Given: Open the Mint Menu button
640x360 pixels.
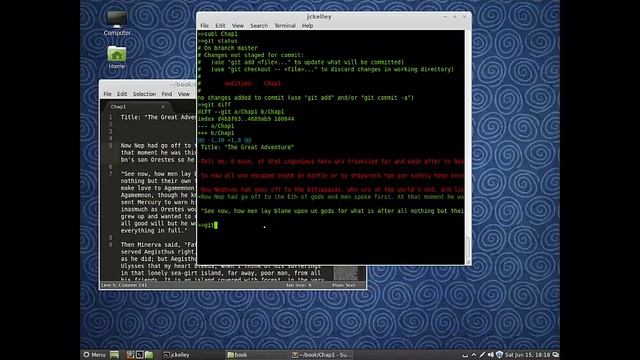Looking at the screenshot, I should pyautogui.click(x=94, y=355).
